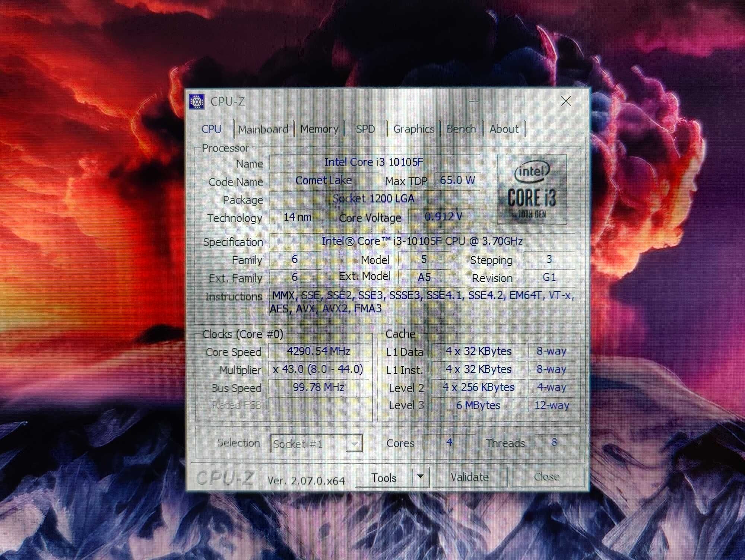Minimize the CPU-Z window

474,101
